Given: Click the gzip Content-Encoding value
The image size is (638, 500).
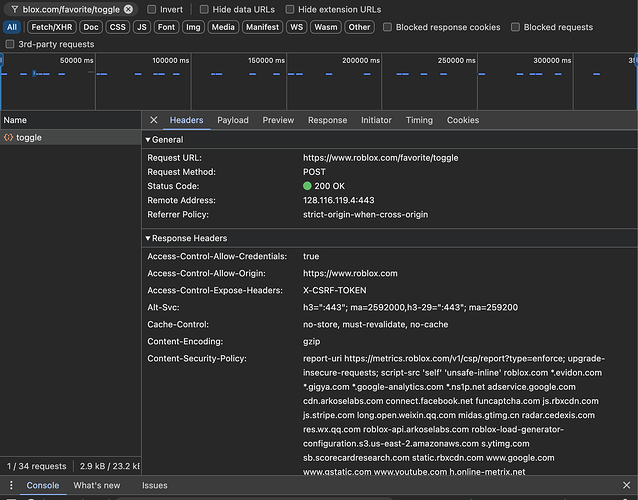Looking at the screenshot, I should (312, 342).
